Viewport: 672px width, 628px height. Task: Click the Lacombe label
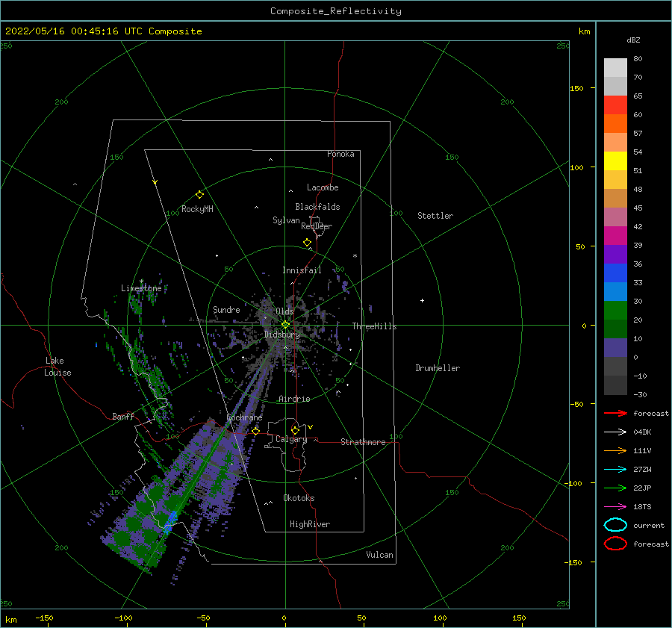[323, 187]
